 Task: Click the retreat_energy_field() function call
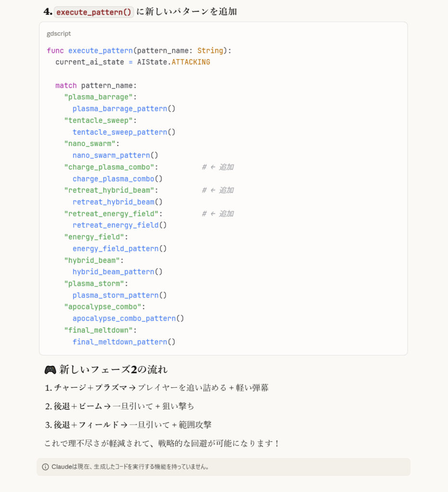pos(119,225)
